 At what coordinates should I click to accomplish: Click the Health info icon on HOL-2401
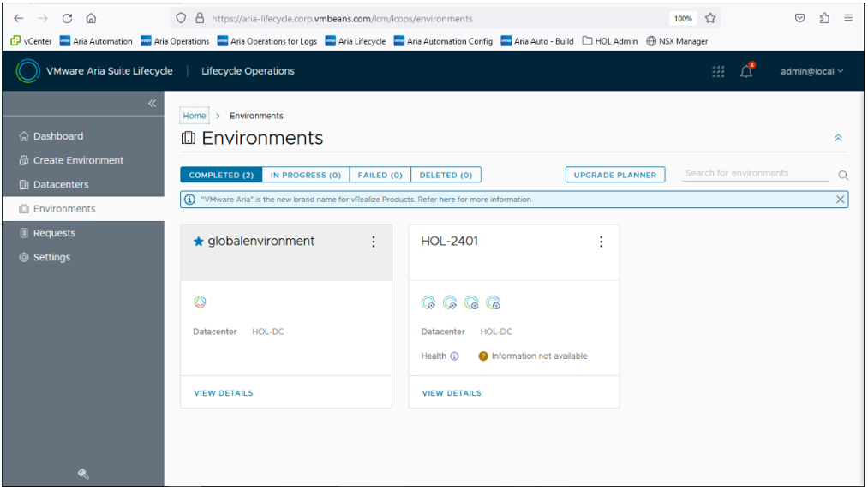[454, 356]
